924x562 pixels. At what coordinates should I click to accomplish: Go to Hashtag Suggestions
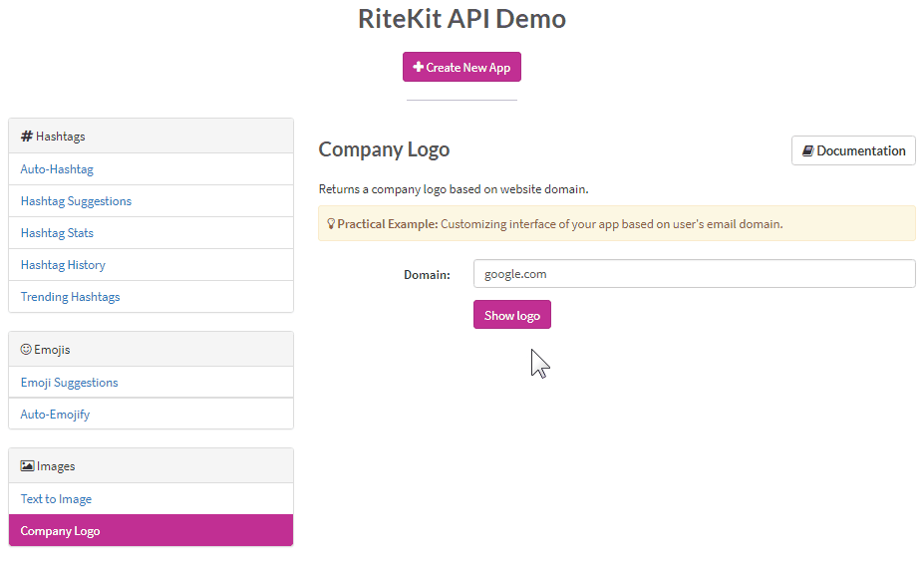(151, 201)
